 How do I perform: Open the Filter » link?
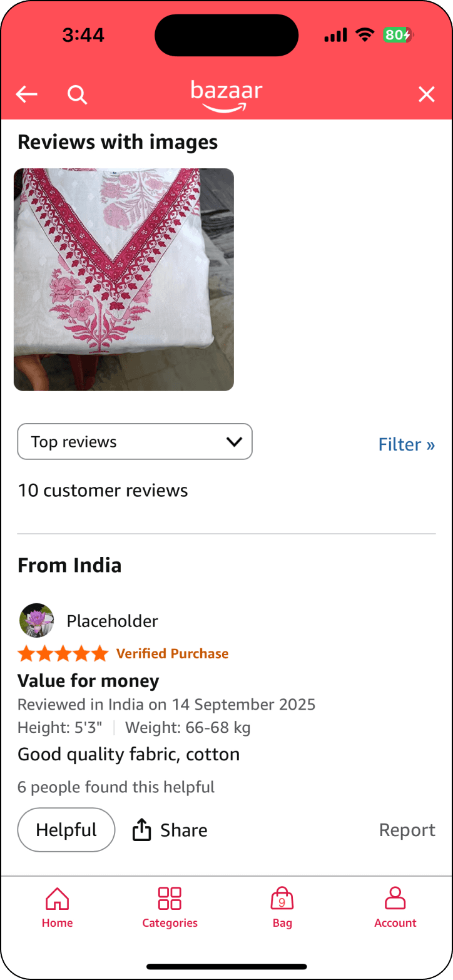407,444
